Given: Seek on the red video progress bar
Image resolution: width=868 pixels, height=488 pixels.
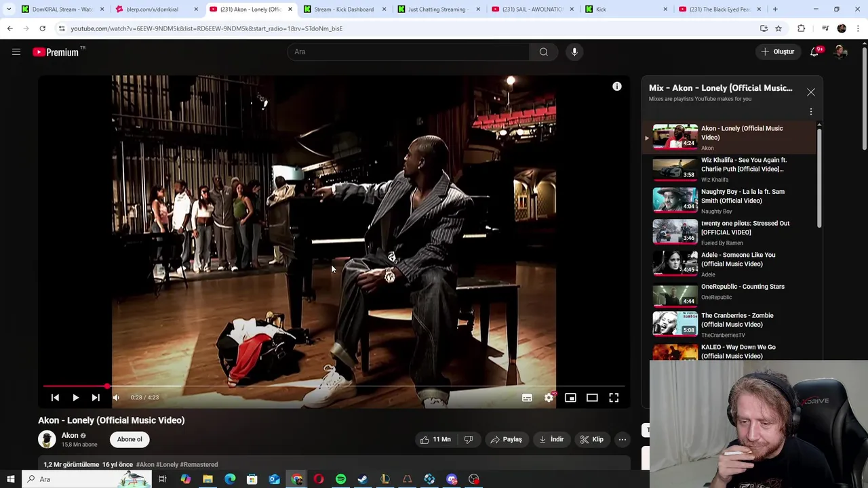Looking at the screenshot, I should point(333,386).
